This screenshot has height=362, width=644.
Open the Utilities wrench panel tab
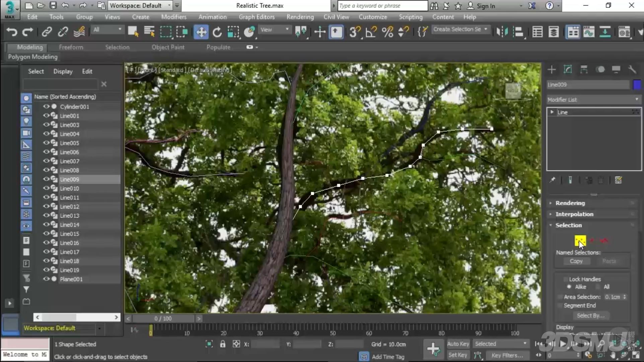[x=632, y=69]
